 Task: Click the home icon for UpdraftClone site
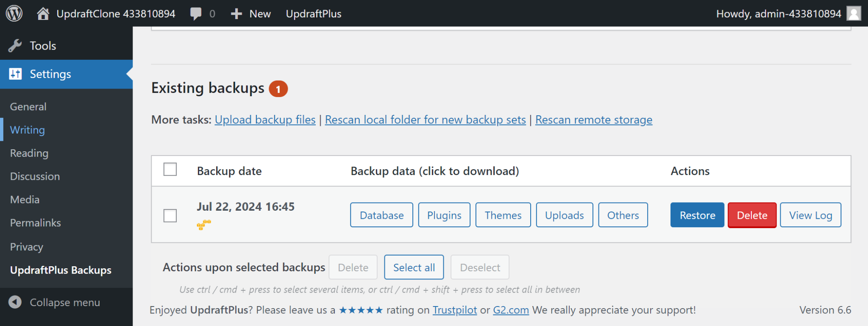[x=43, y=14]
